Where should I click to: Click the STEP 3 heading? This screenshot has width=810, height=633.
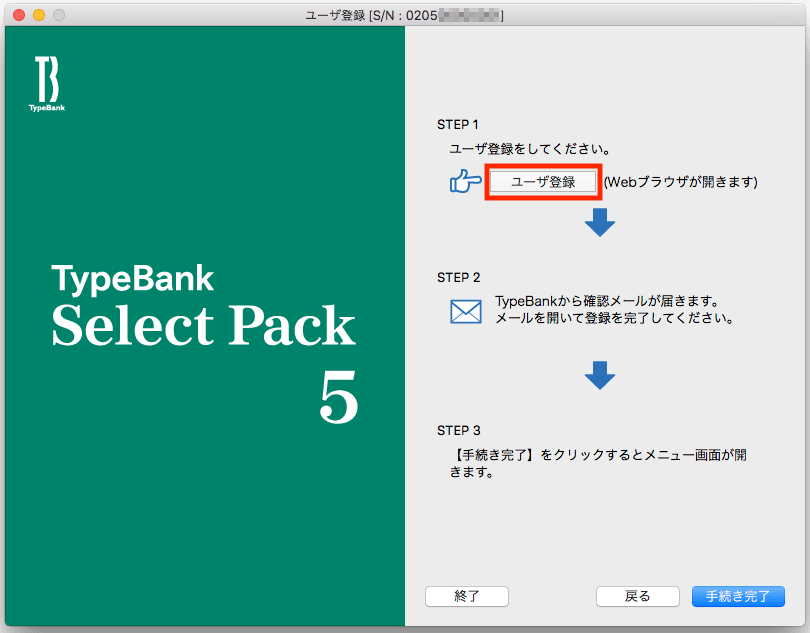click(458, 430)
